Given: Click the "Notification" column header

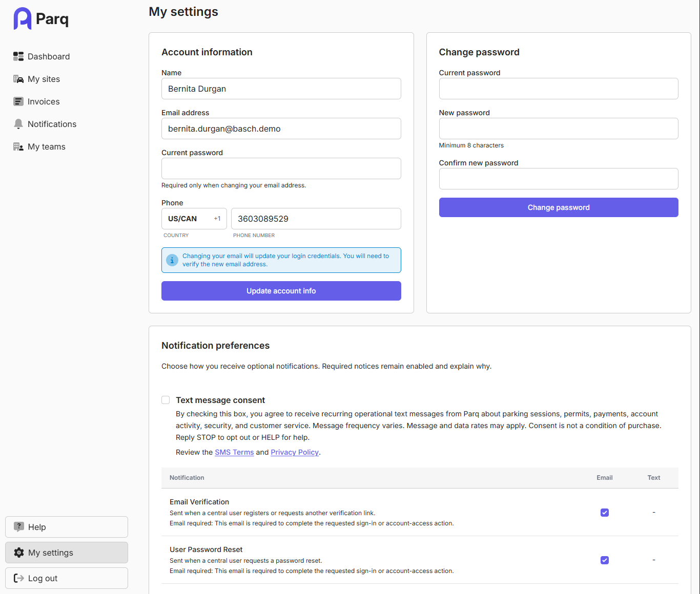Looking at the screenshot, I should (187, 478).
